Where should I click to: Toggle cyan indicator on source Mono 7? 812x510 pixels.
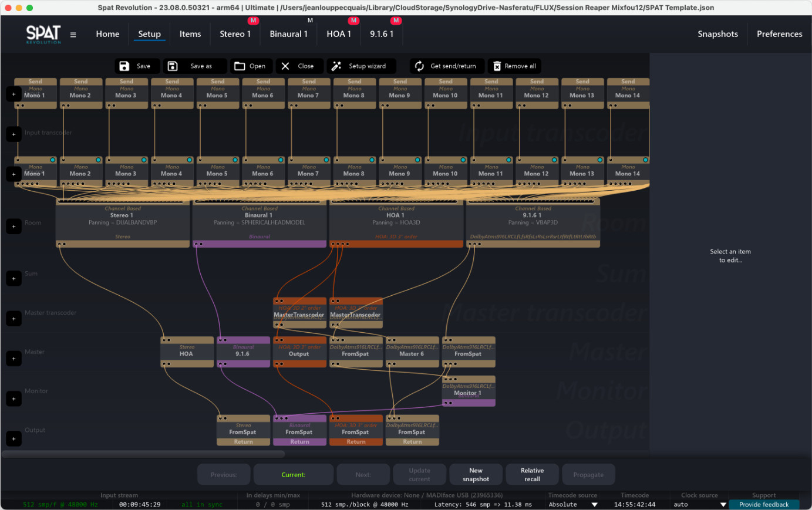tap(326, 160)
